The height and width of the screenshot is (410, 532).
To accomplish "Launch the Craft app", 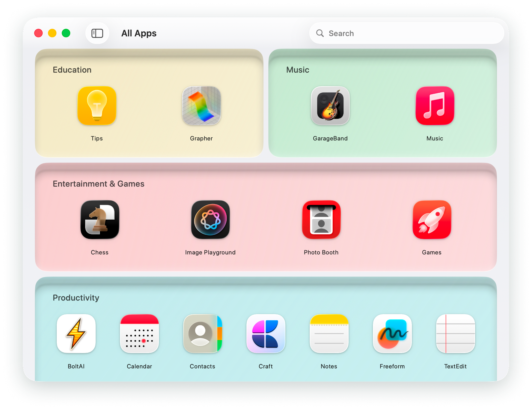I will point(266,334).
